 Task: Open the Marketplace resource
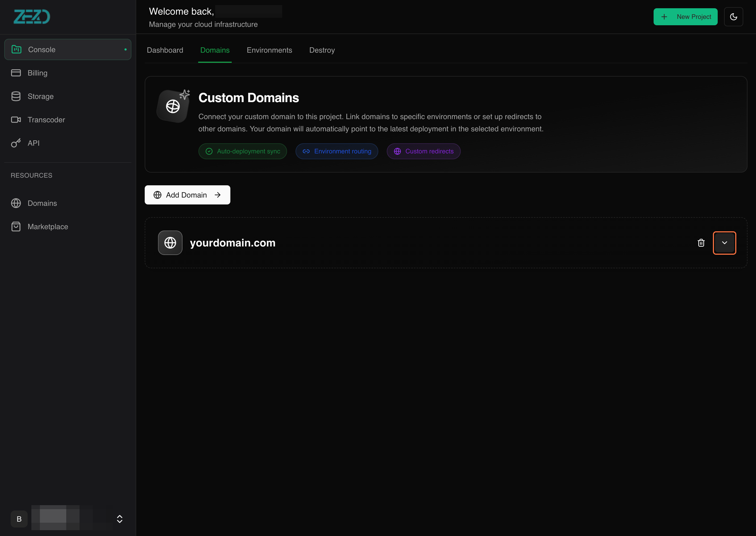click(x=48, y=227)
